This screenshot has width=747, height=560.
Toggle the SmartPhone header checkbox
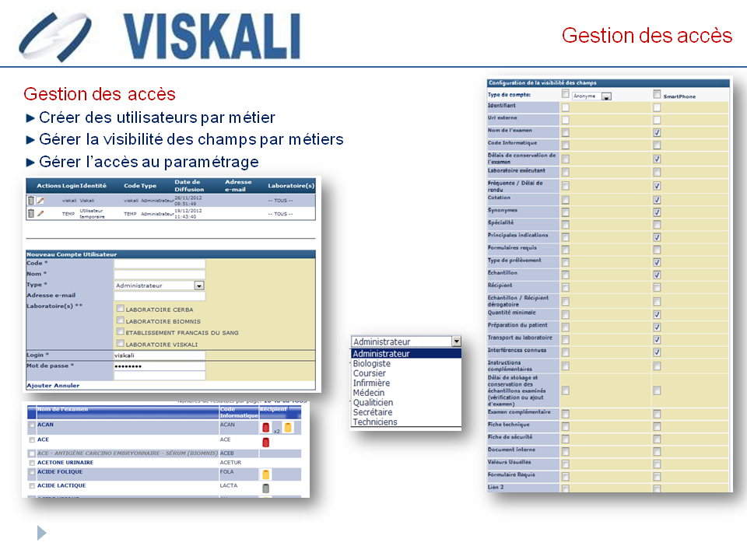(657, 94)
